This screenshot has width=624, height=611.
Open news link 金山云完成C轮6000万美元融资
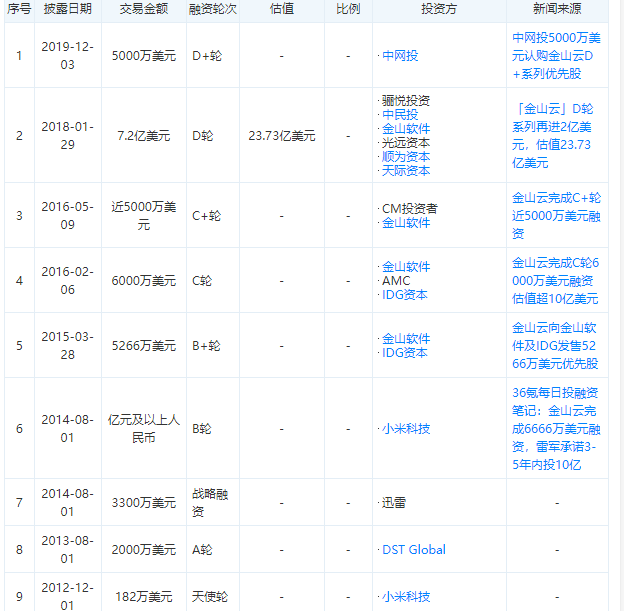pyautogui.click(x=556, y=281)
